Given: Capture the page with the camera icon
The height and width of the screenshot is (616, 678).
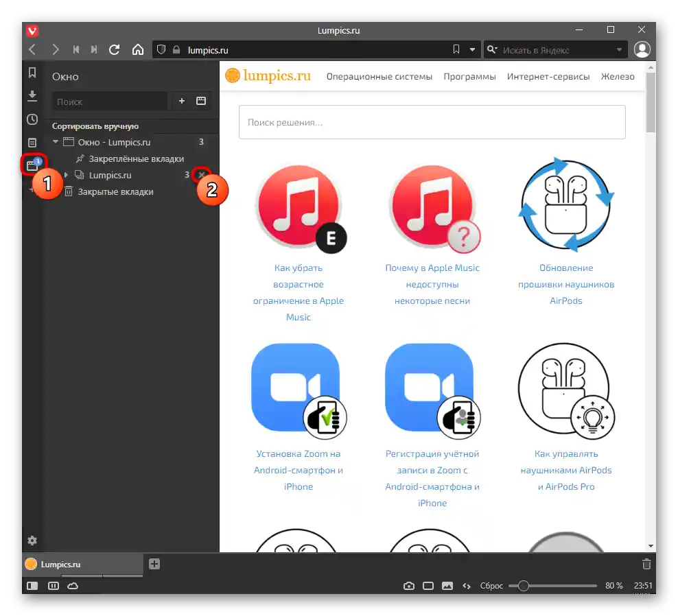Looking at the screenshot, I should pos(408,586).
